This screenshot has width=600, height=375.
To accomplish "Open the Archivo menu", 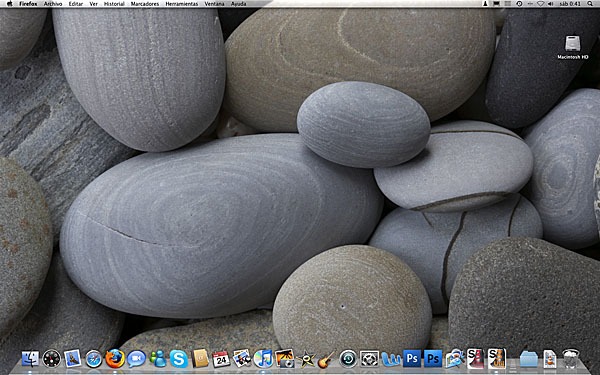I will coord(53,4).
